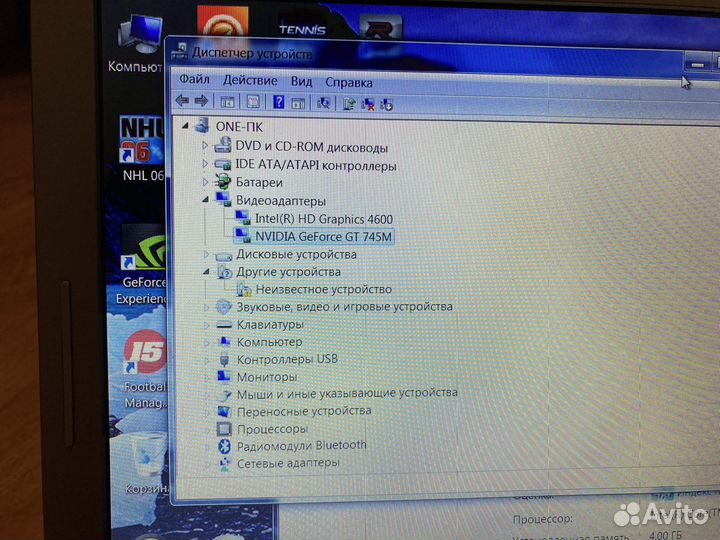The width and height of the screenshot is (720, 540).
Task: Select the Процессоры category
Action: [x=272, y=429]
